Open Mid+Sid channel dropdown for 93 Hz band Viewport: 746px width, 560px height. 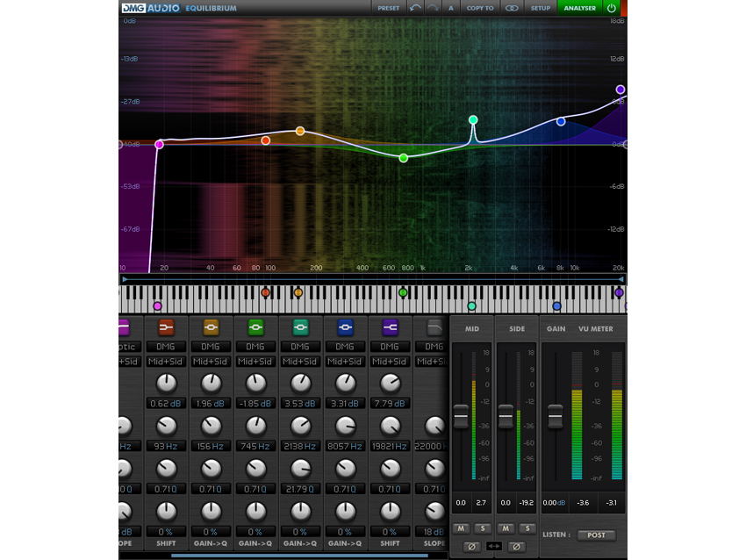pos(166,362)
